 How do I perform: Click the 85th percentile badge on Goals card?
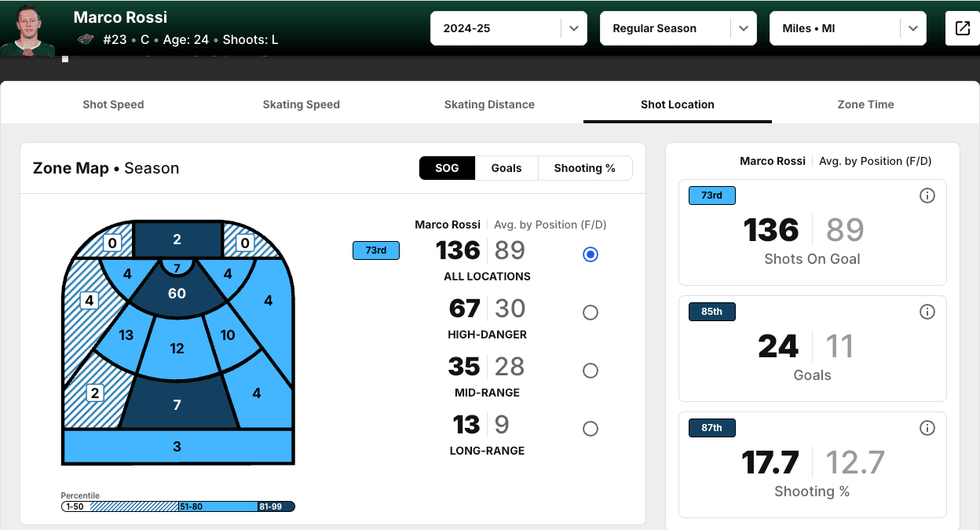click(x=711, y=312)
